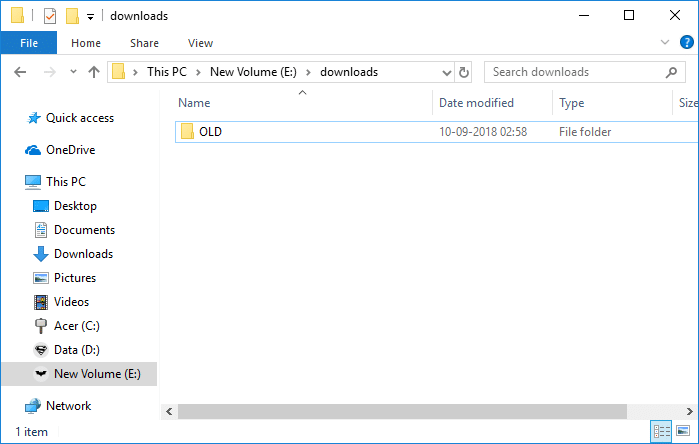This screenshot has width=699, height=444.
Task: Open Acer (C:) drive
Action: (77, 326)
